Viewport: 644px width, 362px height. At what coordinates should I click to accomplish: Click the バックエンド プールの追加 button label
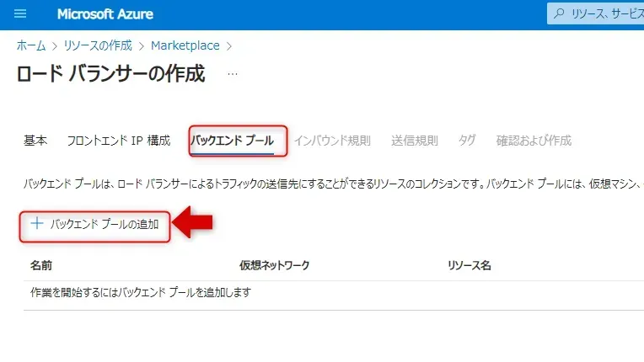point(105,224)
